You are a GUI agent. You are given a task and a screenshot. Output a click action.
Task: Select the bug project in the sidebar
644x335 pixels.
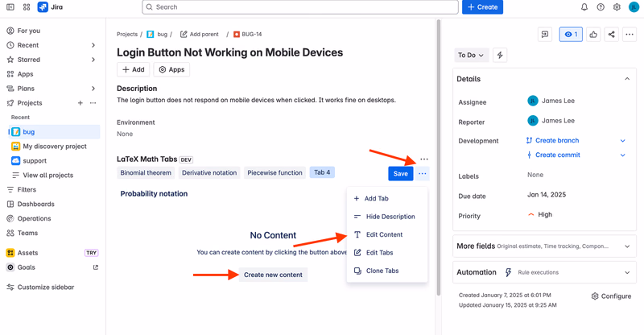[55, 131]
